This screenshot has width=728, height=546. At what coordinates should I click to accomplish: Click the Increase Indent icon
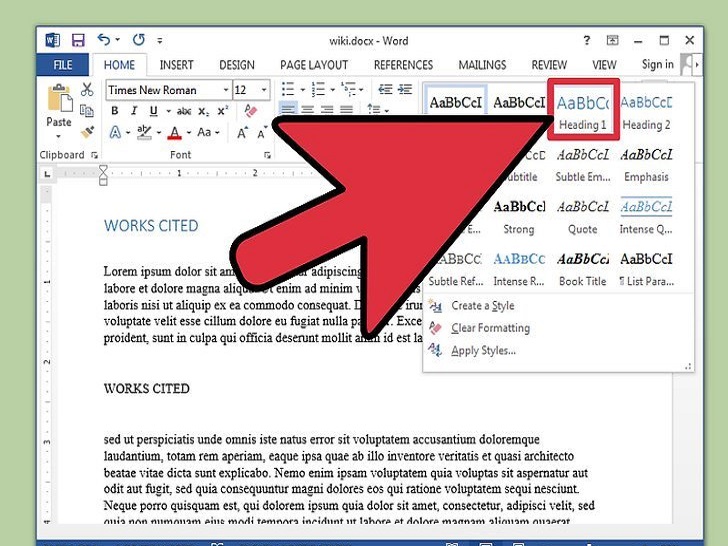(405, 89)
